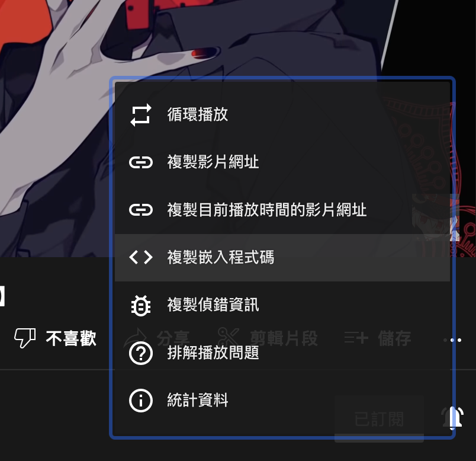This screenshot has height=461, width=476.
Task: Click the video artwork with red fingernail
Action: pos(54,127)
